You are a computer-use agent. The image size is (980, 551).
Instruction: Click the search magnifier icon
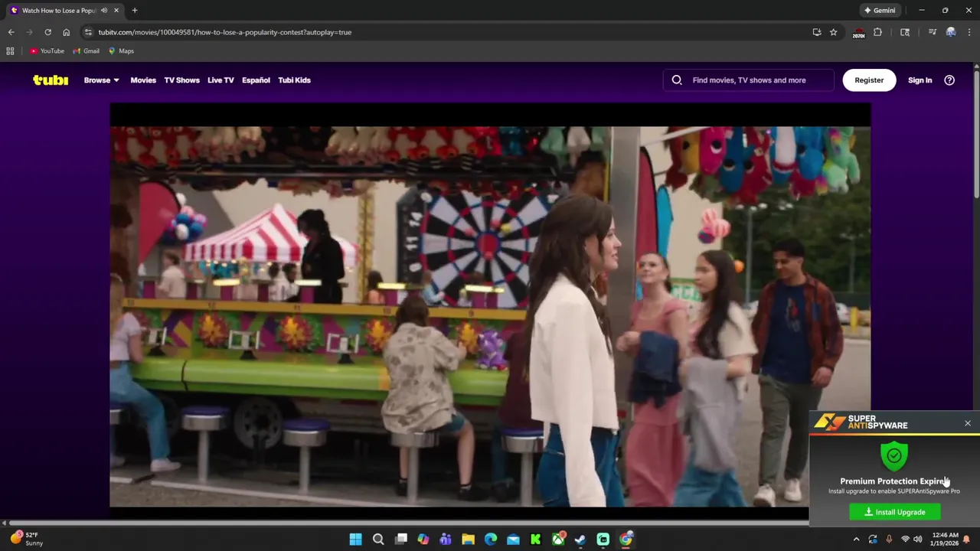(677, 80)
